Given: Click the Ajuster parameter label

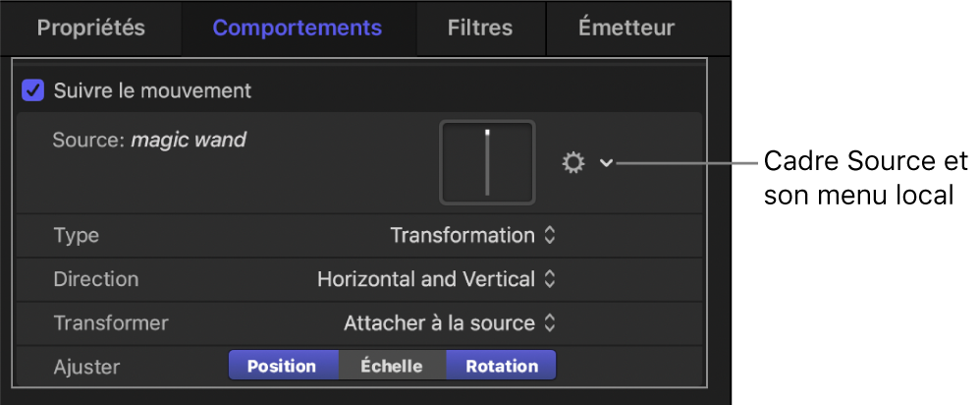Looking at the screenshot, I should point(86,366).
